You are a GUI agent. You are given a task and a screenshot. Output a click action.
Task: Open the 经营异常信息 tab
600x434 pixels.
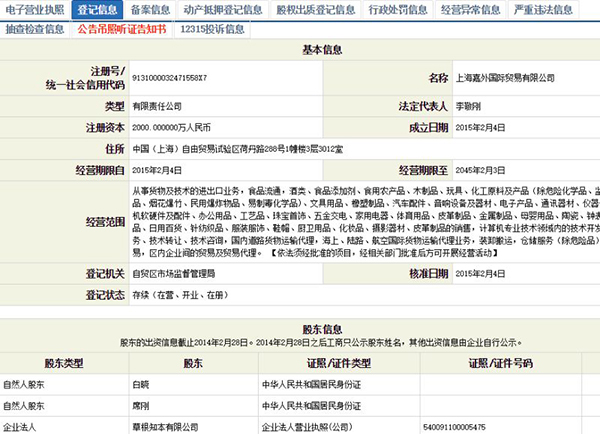(472, 10)
